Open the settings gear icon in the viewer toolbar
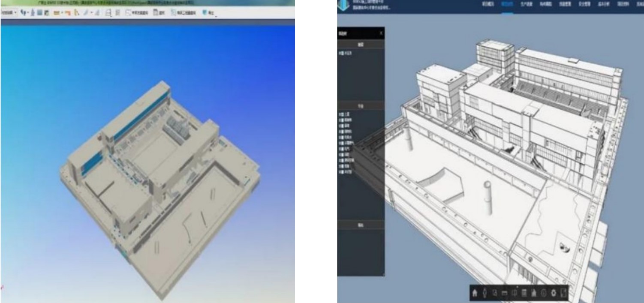This screenshot has height=303, width=644. [x=553, y=293]
